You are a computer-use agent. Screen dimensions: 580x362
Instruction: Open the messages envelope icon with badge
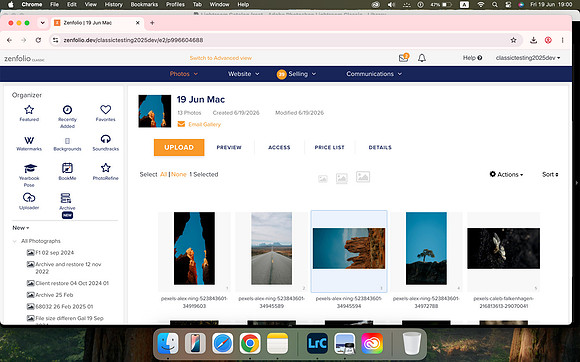404,58
